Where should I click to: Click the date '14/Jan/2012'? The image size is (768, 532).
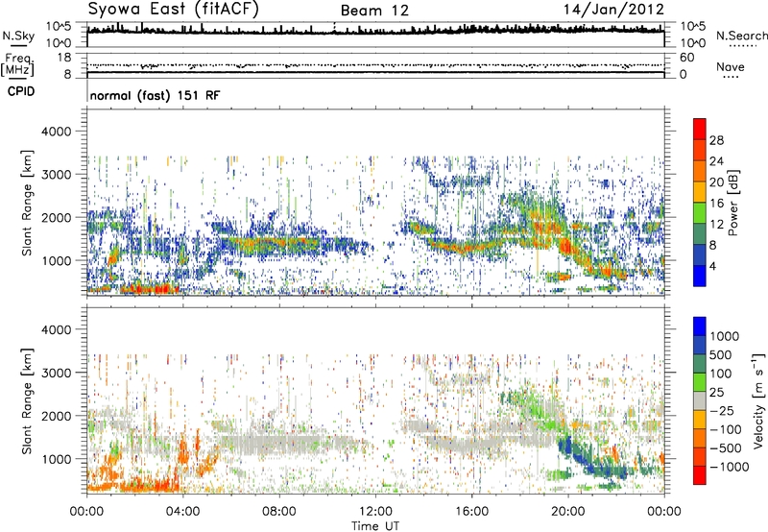tap(613, 10)
